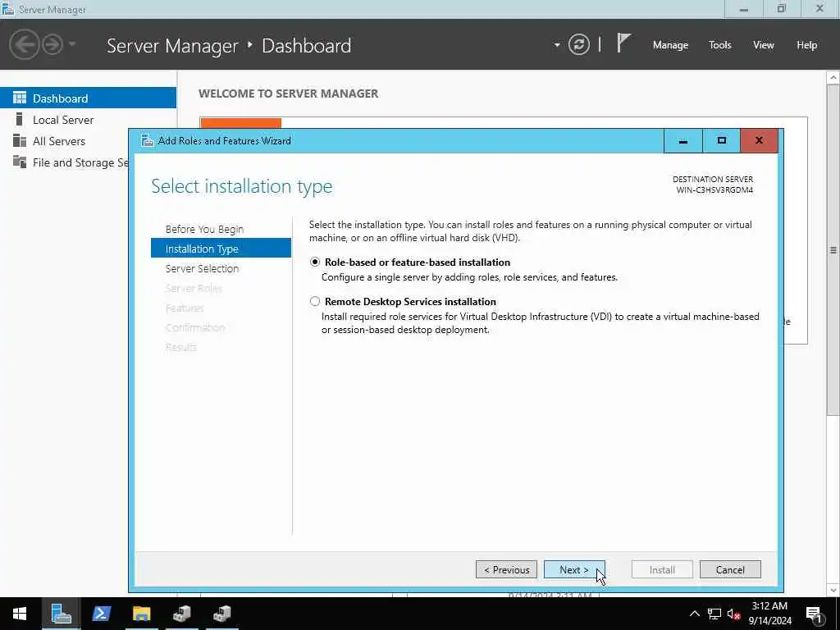The image size is (840, 630).
Task: Click the Select installation type heading
Action: click(x=242, y=186)
